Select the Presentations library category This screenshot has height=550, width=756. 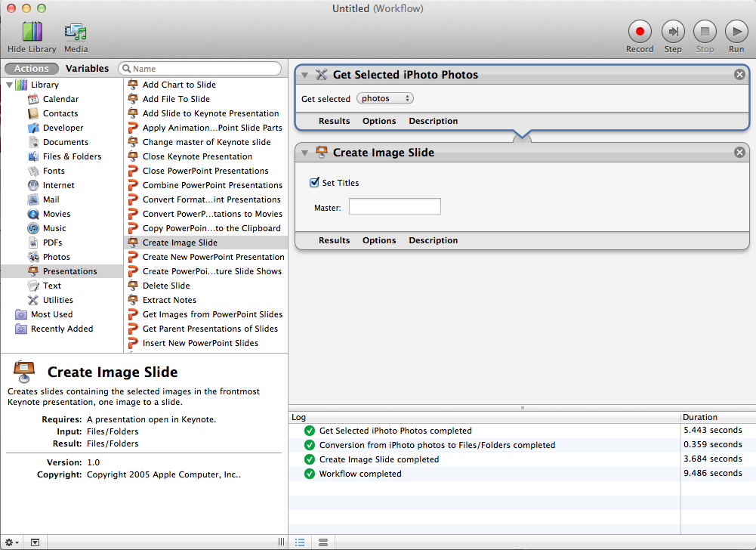pyautogui.click(x=62, y=271)
